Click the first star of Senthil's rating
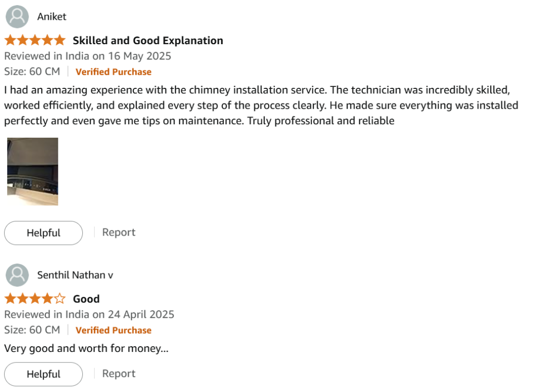The width and height of the screenshot is (533, 392). (x=10, y=298)
